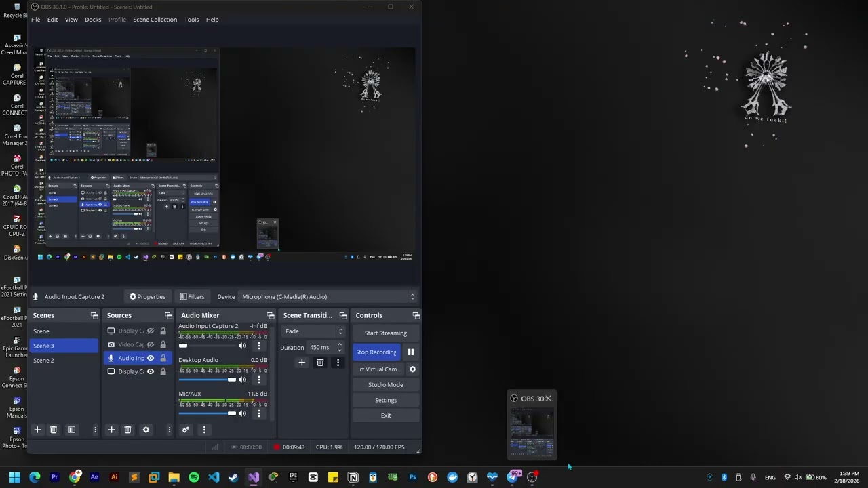Start the Virtual Camera
The width and height of the screenshot is (868, 488).
pyautogui.click(x=378, y=369)
